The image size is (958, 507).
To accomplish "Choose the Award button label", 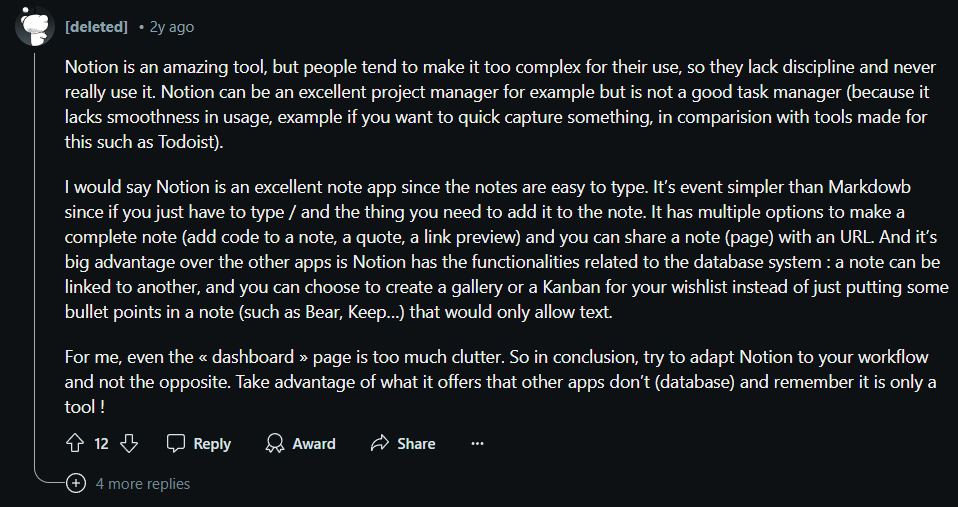I will pyautogui.click(x=314, y=443).
